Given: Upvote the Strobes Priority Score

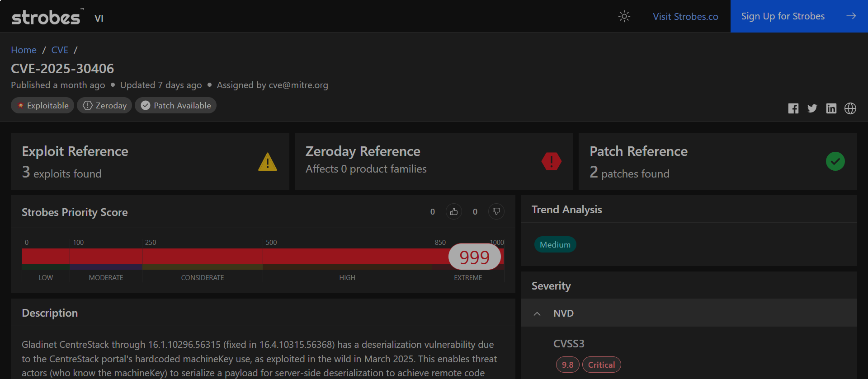Looking at the screenshot, I should tap(454, 211).
